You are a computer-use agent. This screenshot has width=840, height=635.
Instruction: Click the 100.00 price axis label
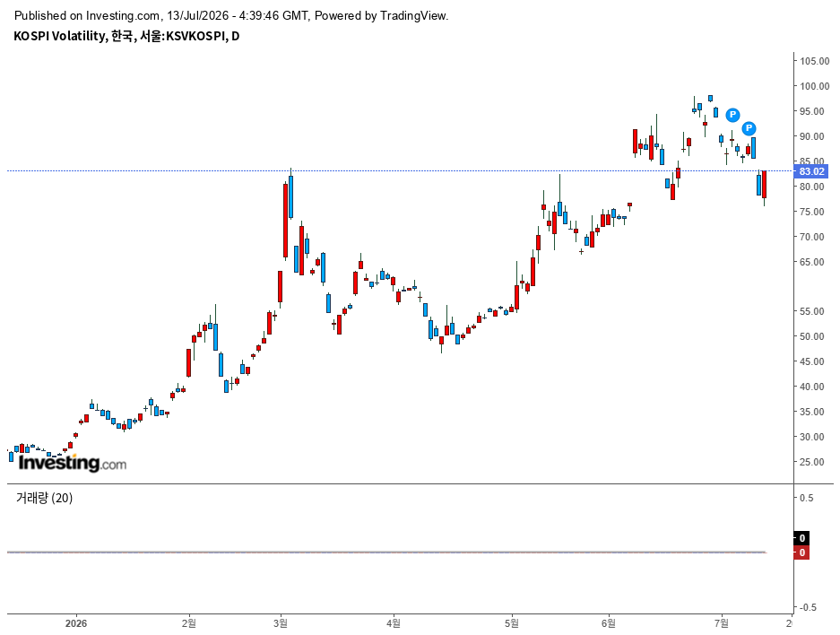coord(814,86)
